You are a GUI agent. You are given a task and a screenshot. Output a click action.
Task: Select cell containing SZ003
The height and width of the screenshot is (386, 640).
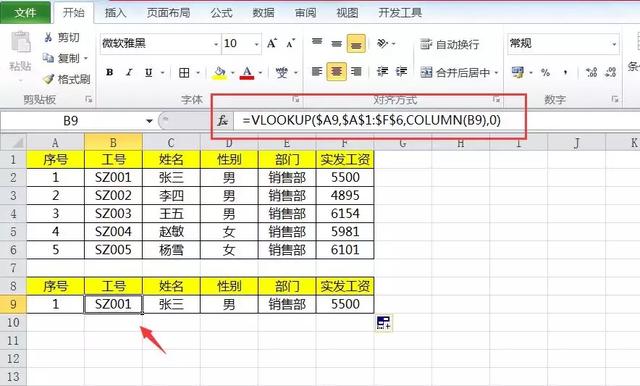113,213
